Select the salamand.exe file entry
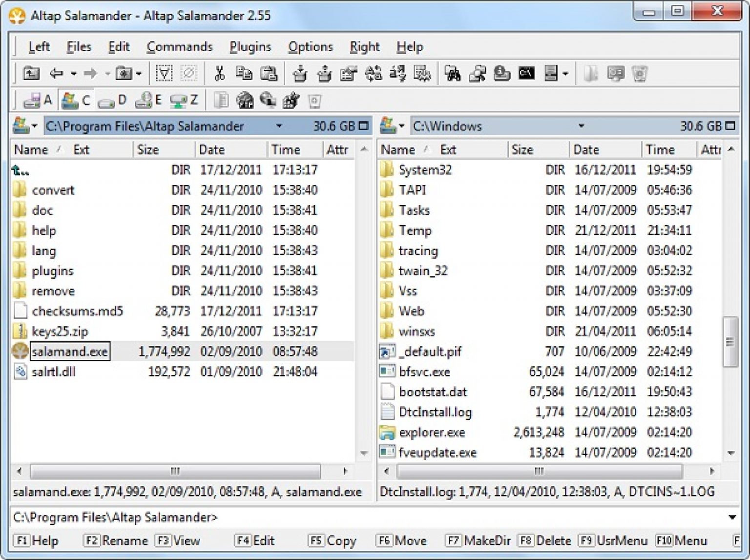Screen dimensions: 750x560 tap(70, 351)
